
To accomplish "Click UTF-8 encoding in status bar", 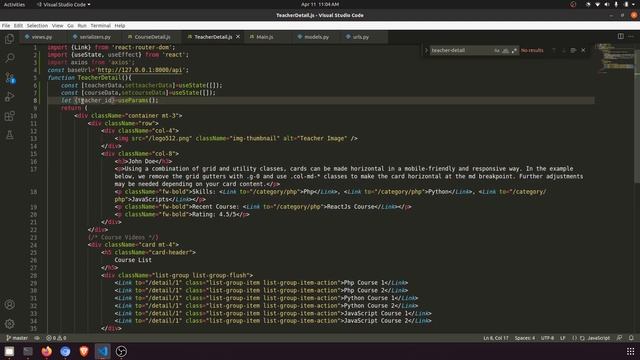I will tap(547, 338).
